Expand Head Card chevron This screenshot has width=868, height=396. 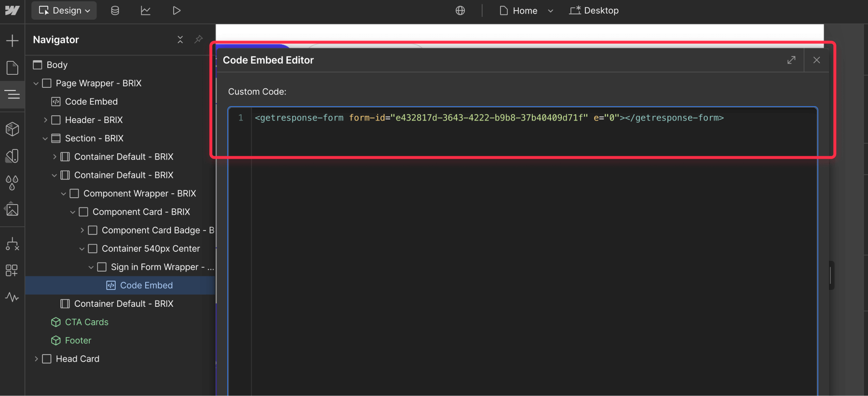(x=36, y=359)
